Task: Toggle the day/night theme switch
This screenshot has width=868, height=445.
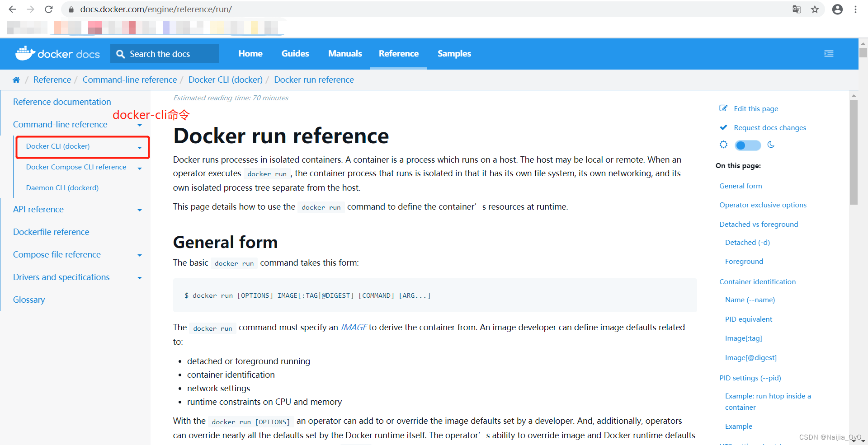Action: pyautogui.click(x=748, y=145)
